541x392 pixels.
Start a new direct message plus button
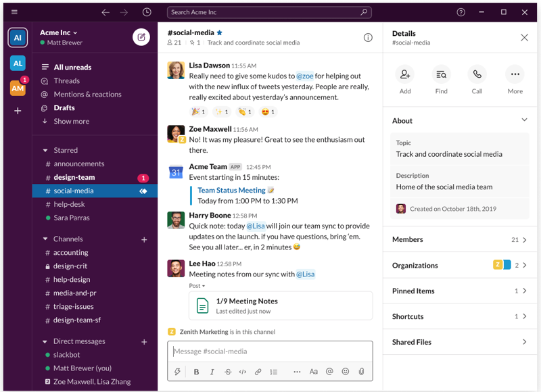(x=144, y=342)
